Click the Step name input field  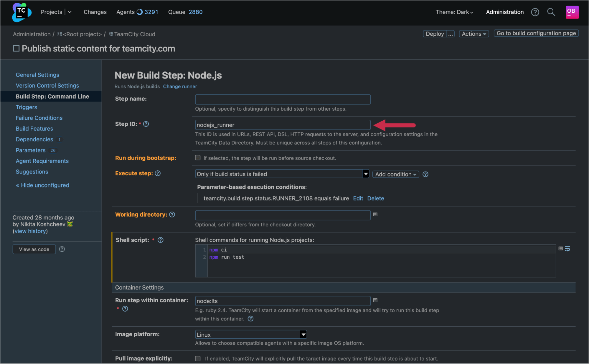click(x=283, y=99)
